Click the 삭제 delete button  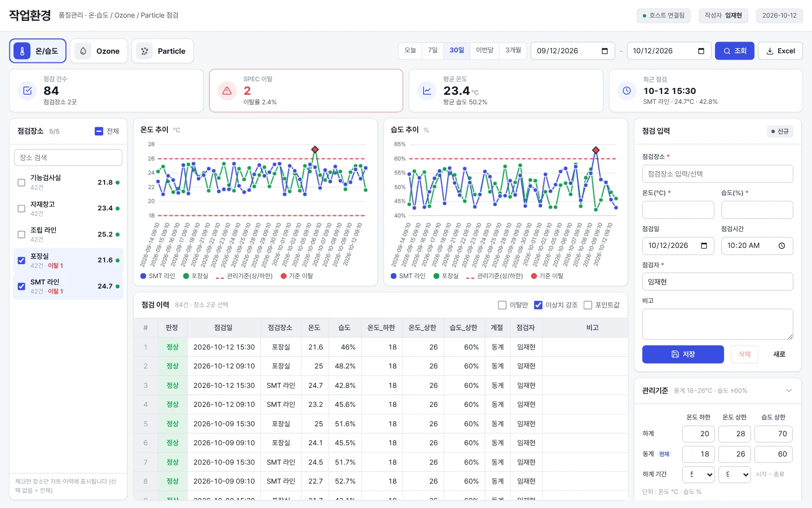(x=744, y=354)
